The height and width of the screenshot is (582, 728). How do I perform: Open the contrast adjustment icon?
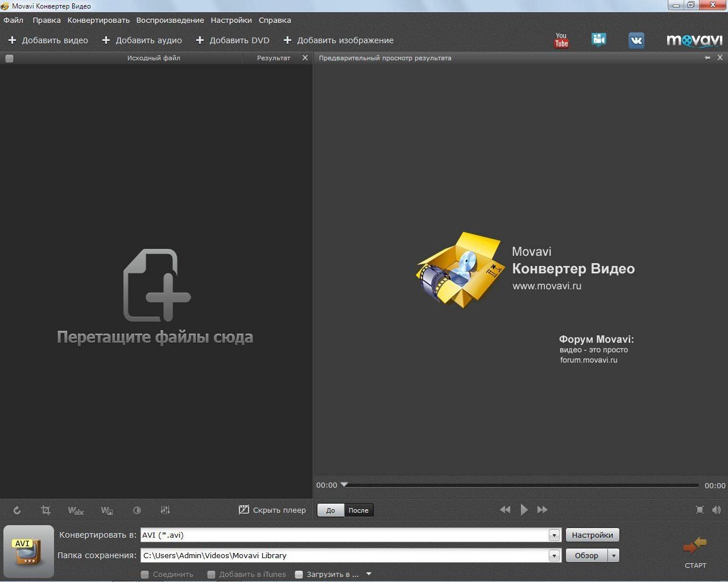(x=136, y=510)
